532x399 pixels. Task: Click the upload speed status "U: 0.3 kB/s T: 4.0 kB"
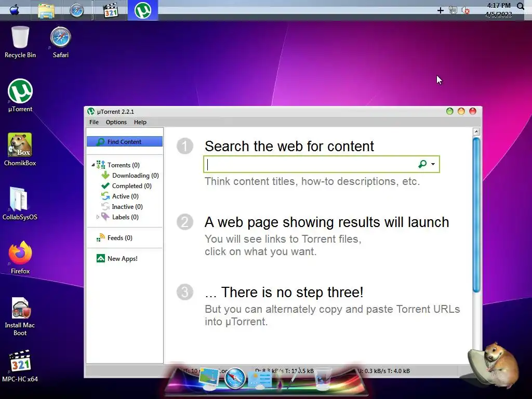pyautogui.click(x=383, y=371)
